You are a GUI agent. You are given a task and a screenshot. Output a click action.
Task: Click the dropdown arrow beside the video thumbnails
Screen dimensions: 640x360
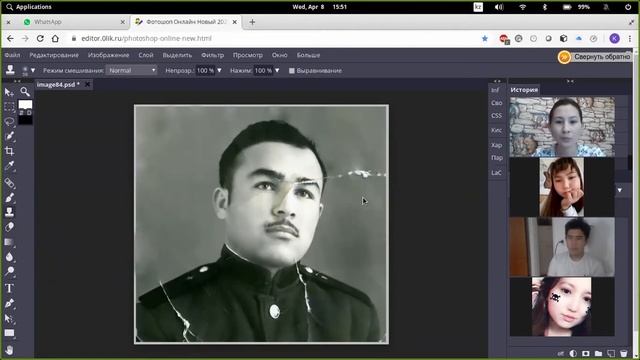pyautogui.click(x=620, y=190)
